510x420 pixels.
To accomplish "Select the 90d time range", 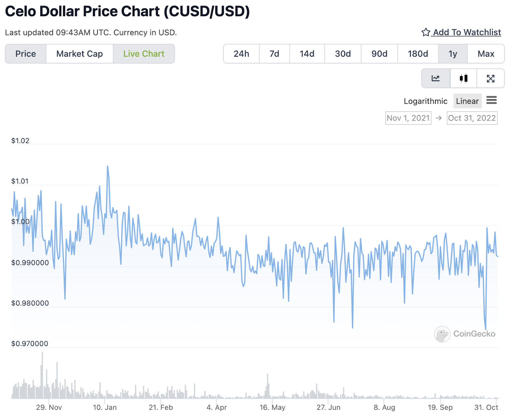I will click(379, 54).
